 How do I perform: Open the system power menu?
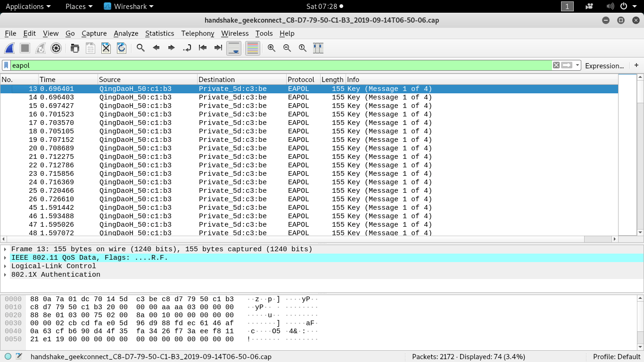[628, 6]
